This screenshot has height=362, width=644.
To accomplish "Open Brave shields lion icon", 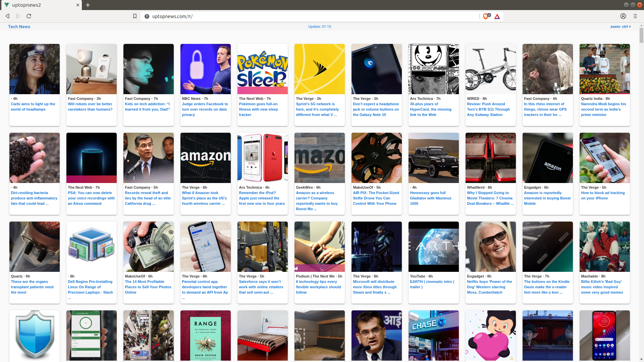I will [x=485, y=16].
